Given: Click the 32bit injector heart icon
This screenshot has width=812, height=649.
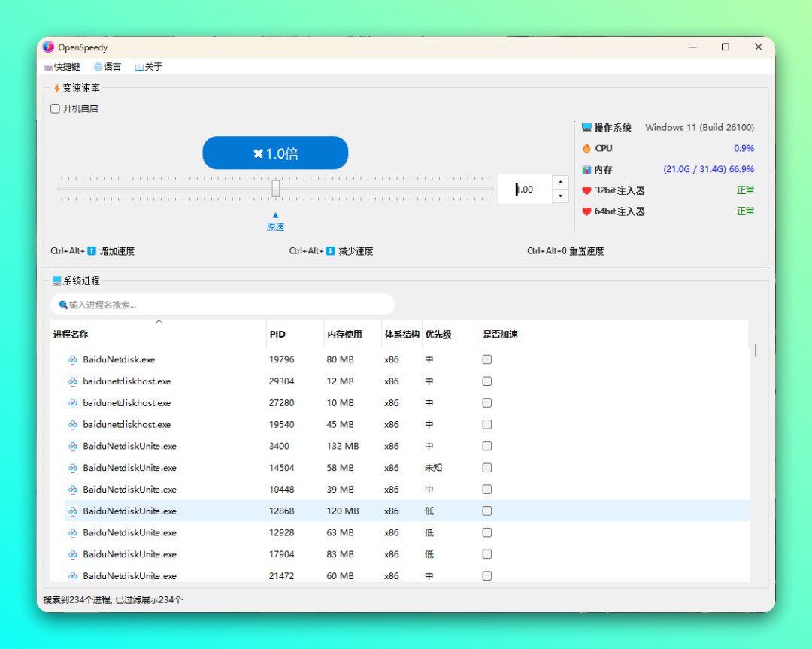Looking at the screenshot, I should [586, 191].
